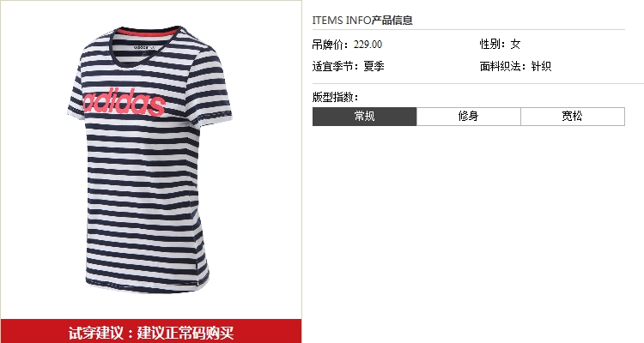
Task: Click the 夏季 season value
Action: [x=374, y=66]
